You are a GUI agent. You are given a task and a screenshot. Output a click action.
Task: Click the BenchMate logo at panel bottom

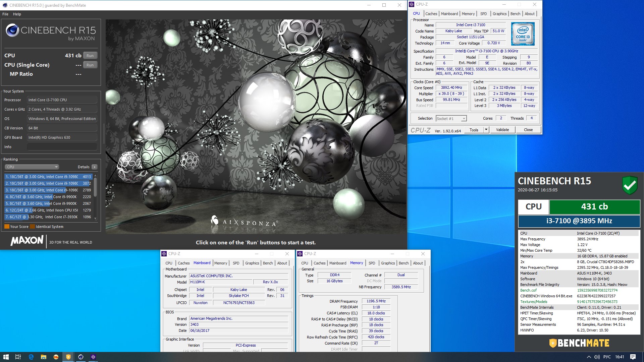(579, 343)
